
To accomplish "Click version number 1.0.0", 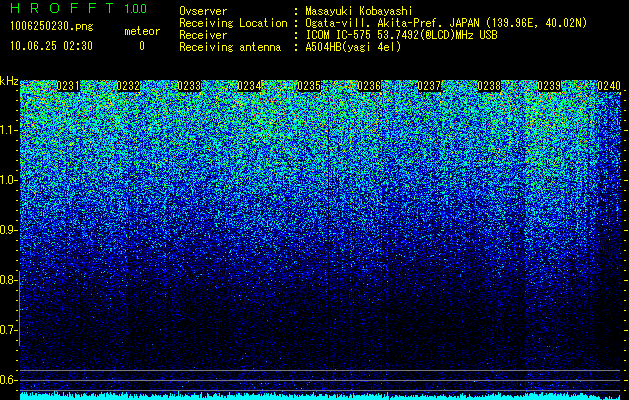I will (136, 9).
